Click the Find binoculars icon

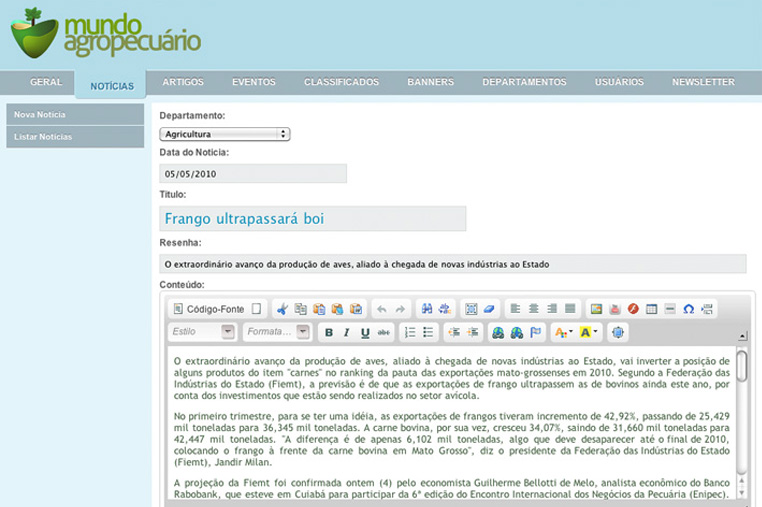426,309
